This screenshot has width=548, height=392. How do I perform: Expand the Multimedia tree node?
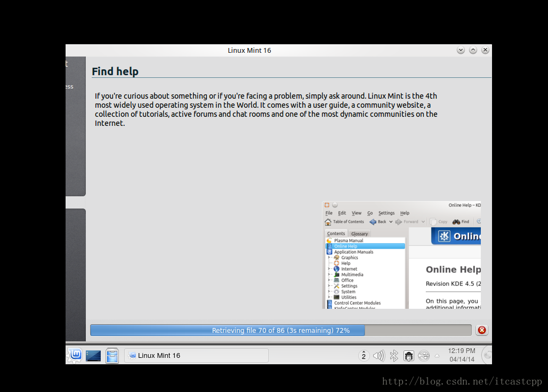click(329, 275)
